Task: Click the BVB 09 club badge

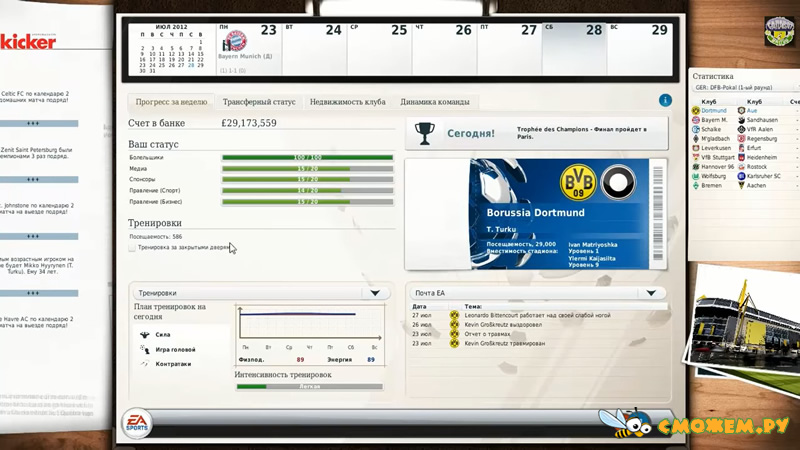Action: [x=578, y=182]
